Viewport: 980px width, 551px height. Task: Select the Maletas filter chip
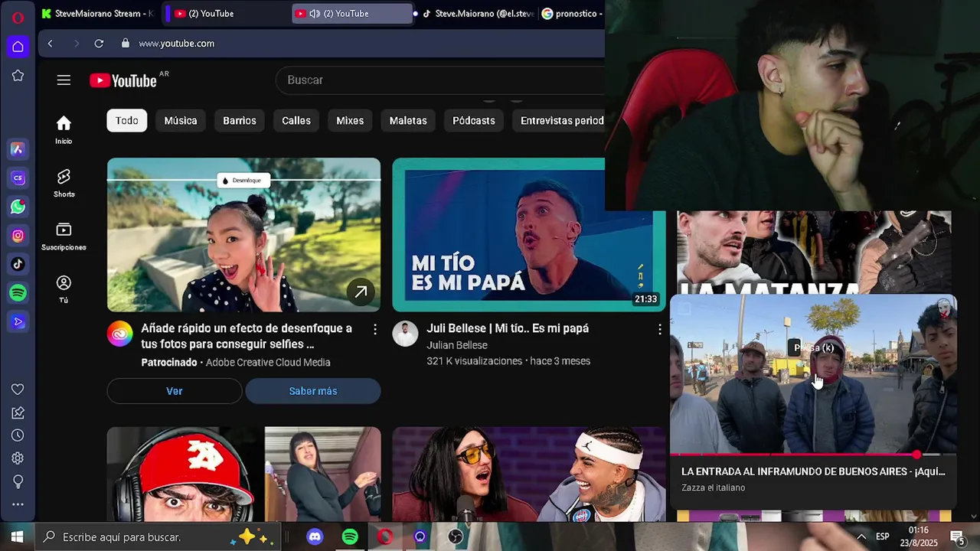408,120
